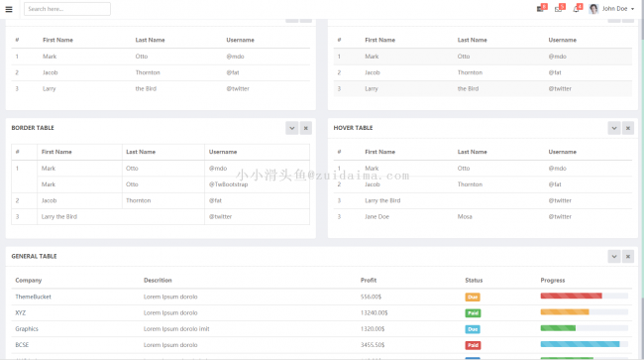Collapse the Hover Table panel
This screenshot has height=360, width=644.
(614, 128)
